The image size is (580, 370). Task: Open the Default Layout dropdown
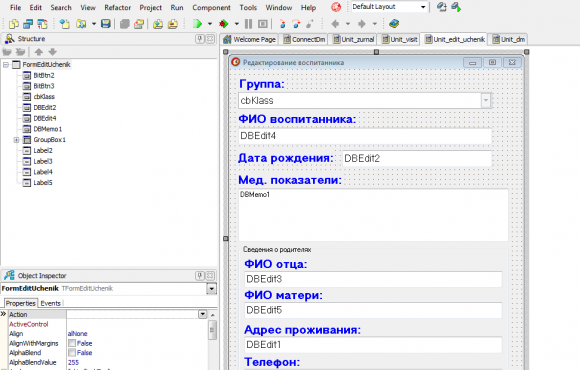coord(423,7)
